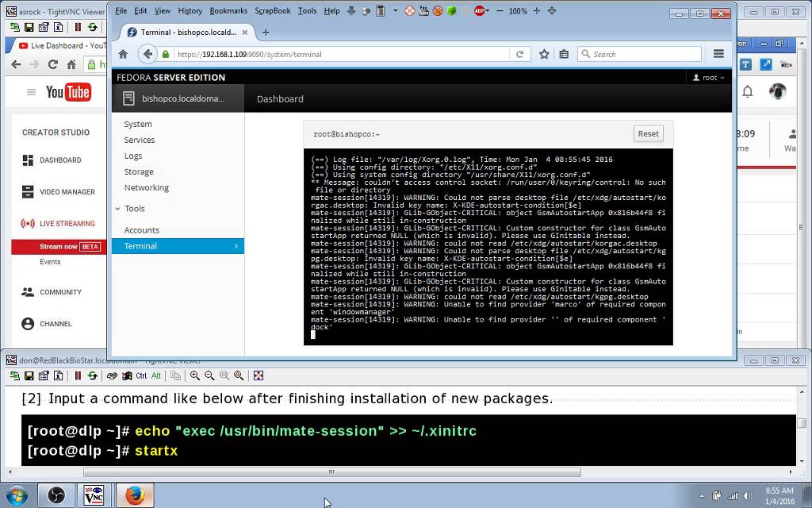Click the Firefox home icon
This screenshot has width=812, height=508.
tap(123, 54)
